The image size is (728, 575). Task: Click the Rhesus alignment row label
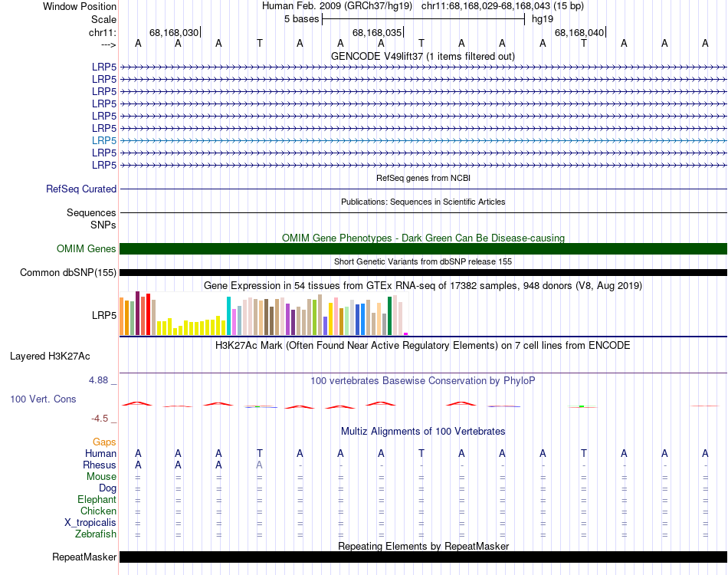coord(100,465)
